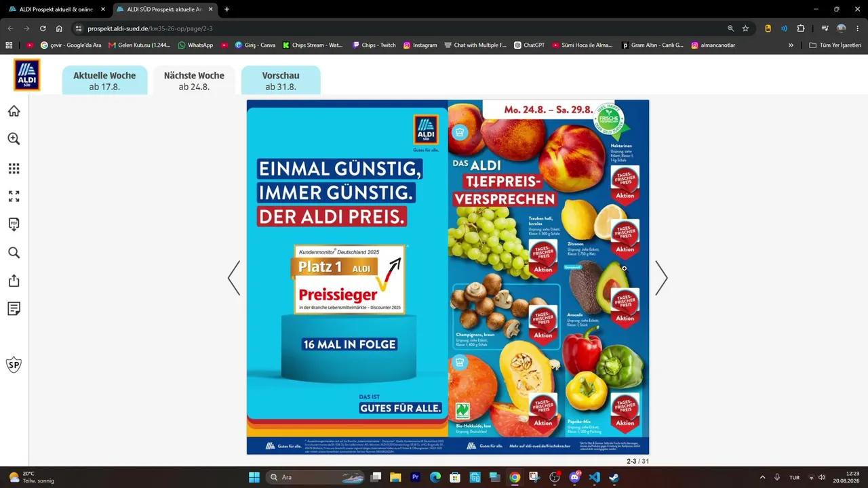
Task: Open the ALDI SÜD logo home link
Action: 27,75
